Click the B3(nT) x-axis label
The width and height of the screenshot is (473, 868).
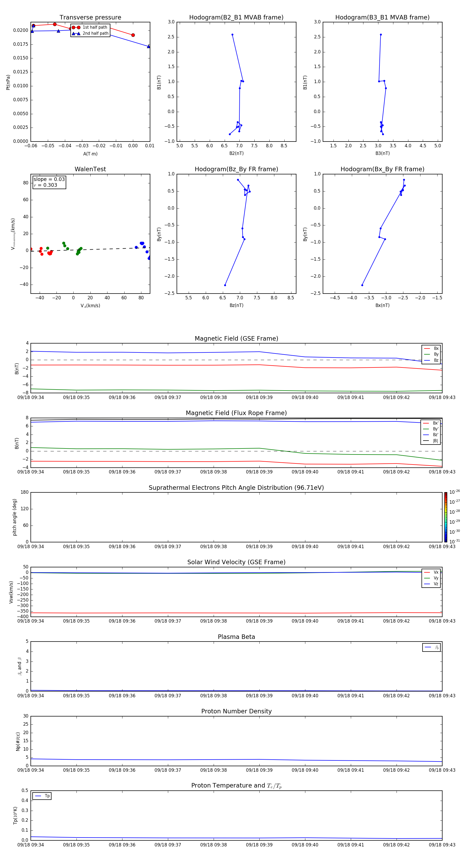[x=382, y=153]
